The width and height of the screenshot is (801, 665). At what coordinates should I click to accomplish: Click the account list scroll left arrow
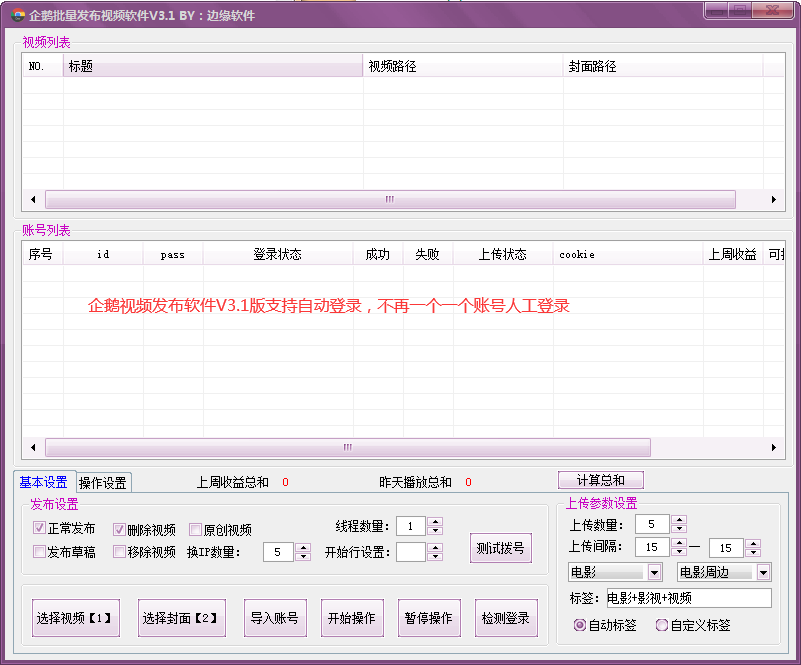(33, 447)
